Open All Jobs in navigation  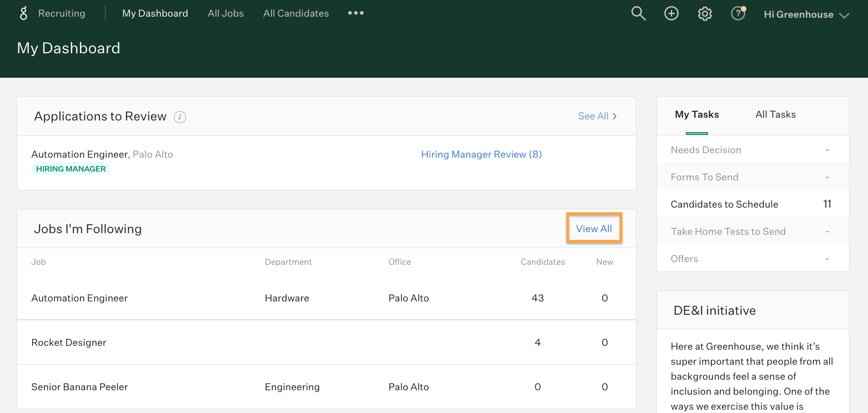pos(225,13)
